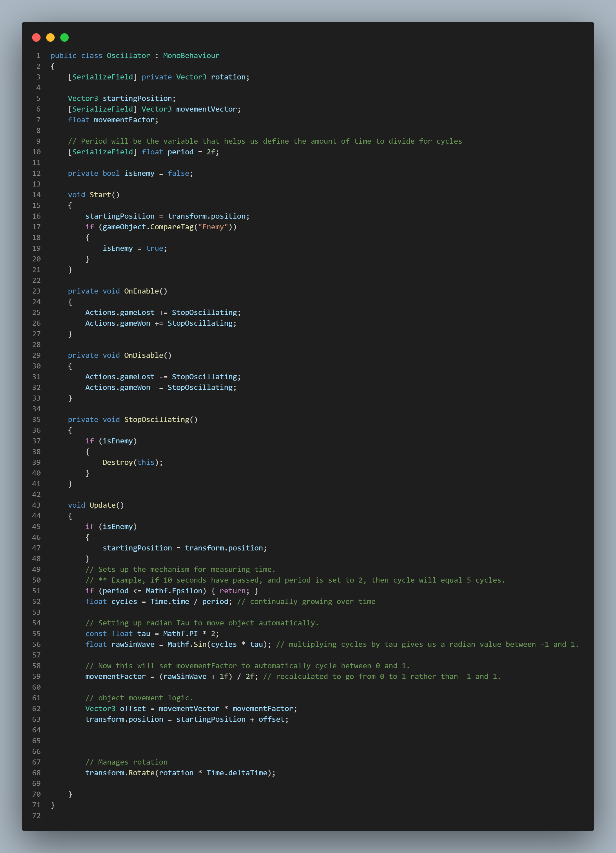Click 'Mathf.Sin(cycles * tau);' on line 56

(x=220, y=644)
